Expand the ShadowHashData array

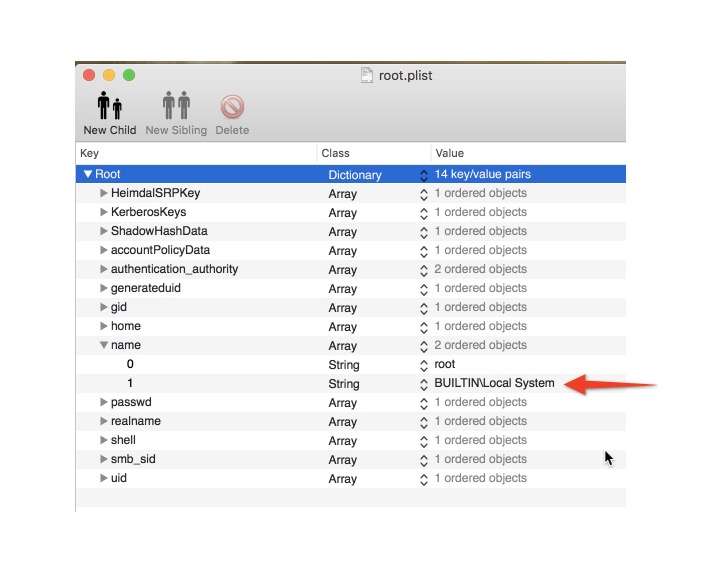[104, 231]
